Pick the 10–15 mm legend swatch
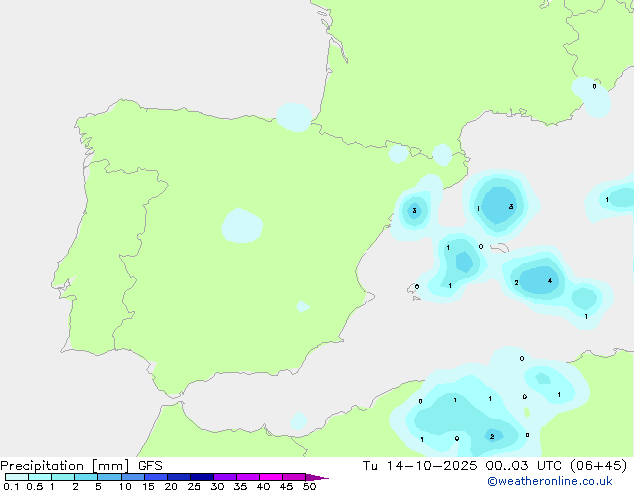Viewport: 634px width, 490px height. click(x=133, y=477)
